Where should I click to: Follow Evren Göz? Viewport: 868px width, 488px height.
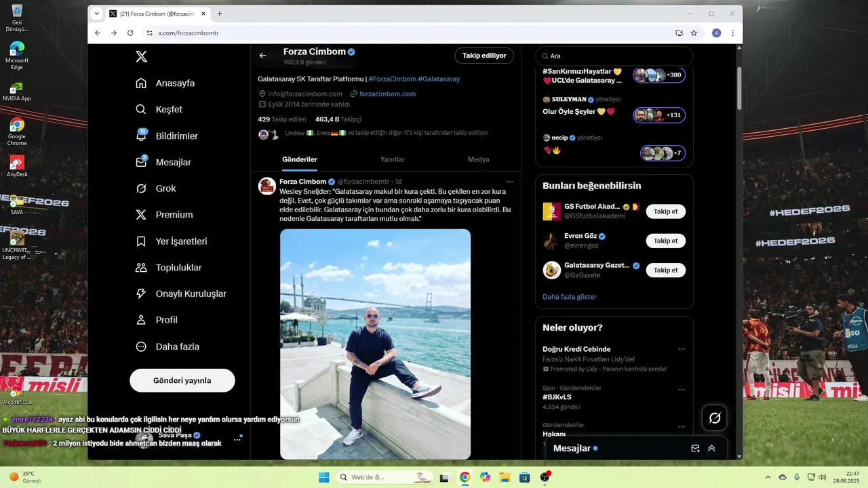pos(666,241)
